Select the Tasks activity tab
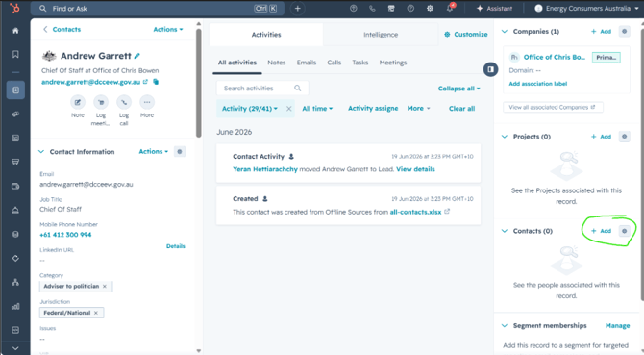This screenshot has width=644, height=355. [359, 63]
